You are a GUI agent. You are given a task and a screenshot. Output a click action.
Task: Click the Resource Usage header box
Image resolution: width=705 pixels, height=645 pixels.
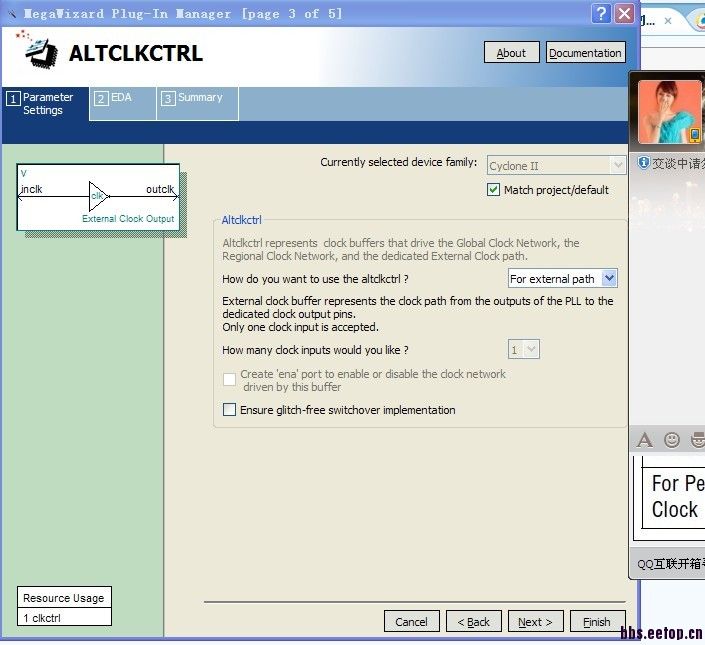pyautogui.click(x=64, y=598)
